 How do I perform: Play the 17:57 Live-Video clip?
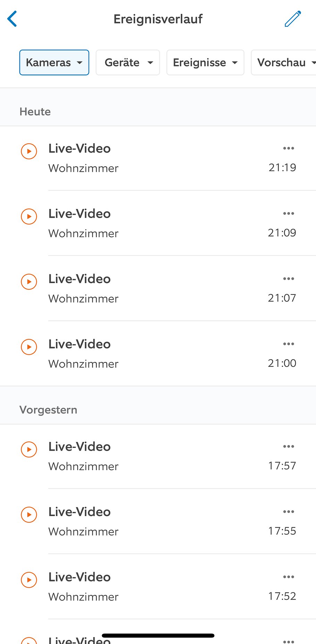(x=29, y=449)
